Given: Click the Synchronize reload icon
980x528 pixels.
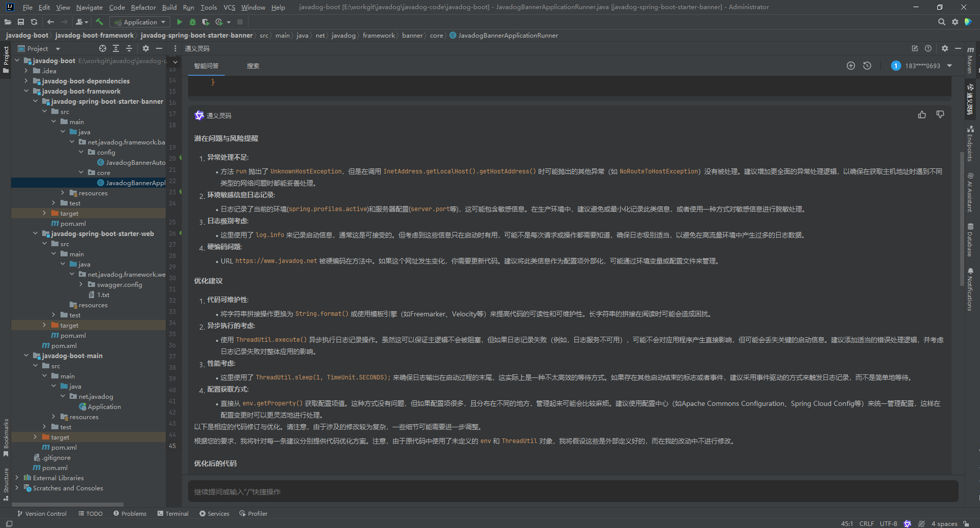Looking at the screenshot, I should [34, 22].
